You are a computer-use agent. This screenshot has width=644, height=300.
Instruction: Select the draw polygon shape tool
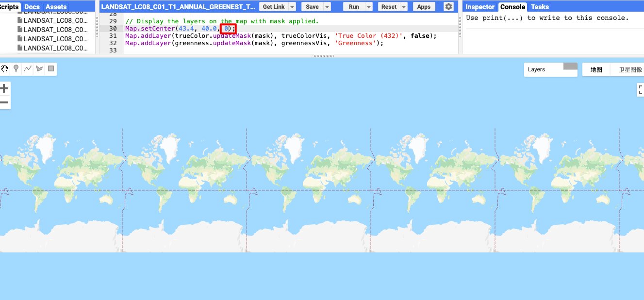pyautogui.click(x=39, y=69)
